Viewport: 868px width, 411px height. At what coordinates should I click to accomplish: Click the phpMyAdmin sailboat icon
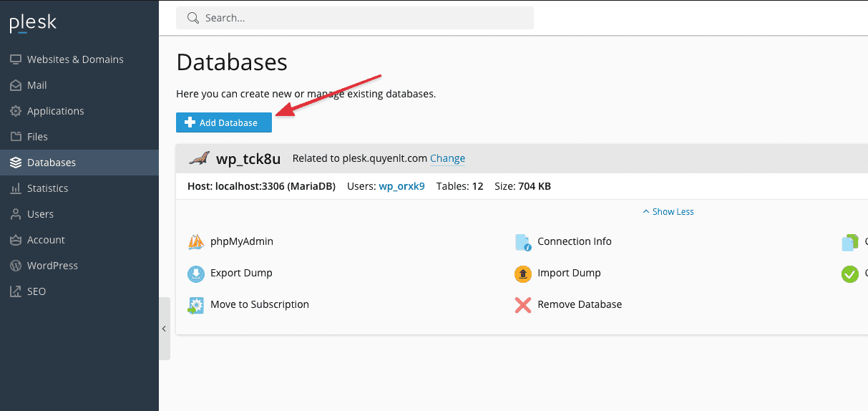(196, 242)
